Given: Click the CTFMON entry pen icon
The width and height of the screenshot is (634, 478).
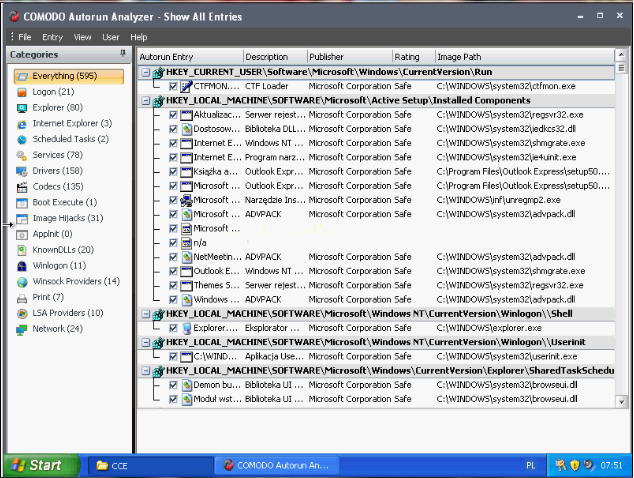Looking at the screenshot, I should tap(186, 86).
